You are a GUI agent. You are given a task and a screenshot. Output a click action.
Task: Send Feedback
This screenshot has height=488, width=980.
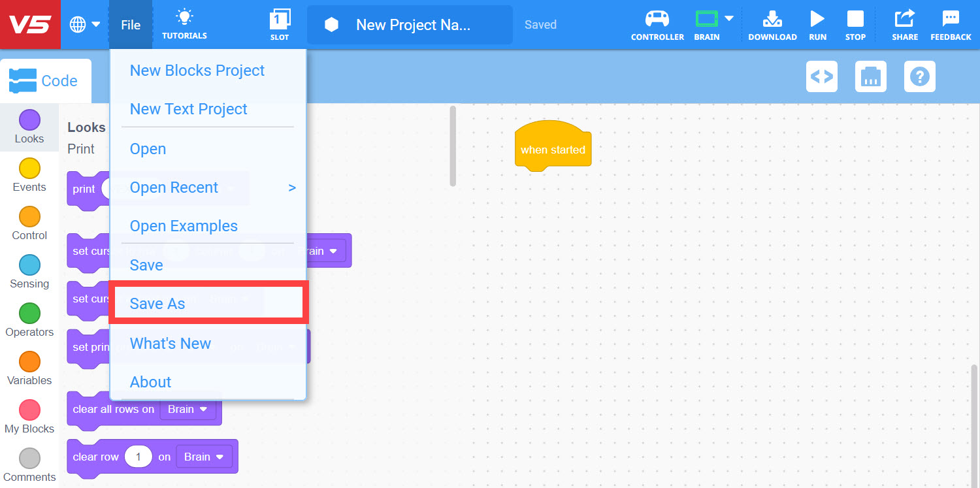click(x=951, y=24)
